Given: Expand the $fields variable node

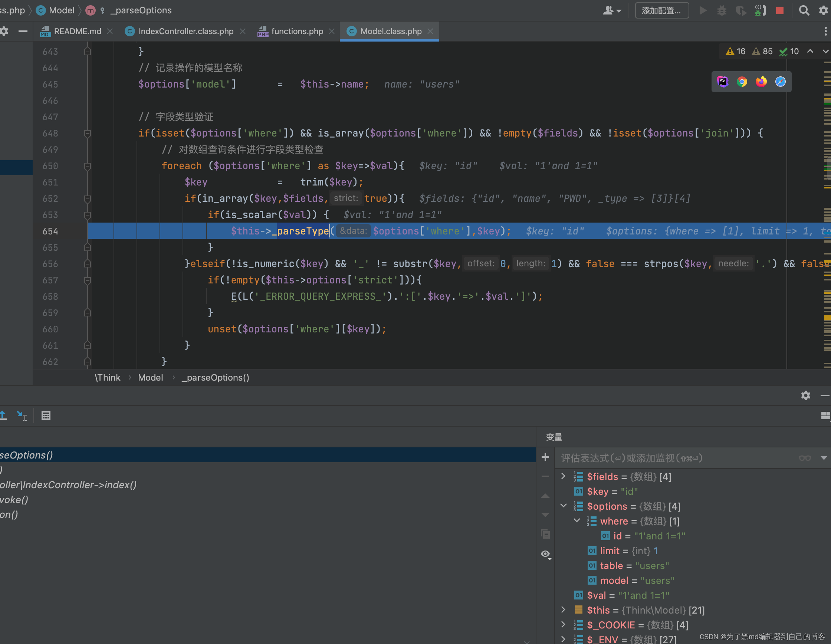Looking at the screenshot, I should [x=564, y=476].
